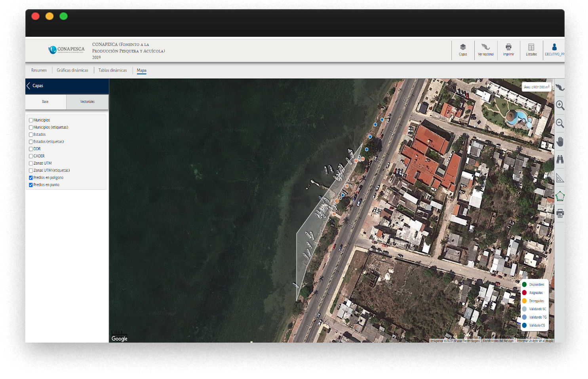The width and height of the screenshot is (588, 379).
Task: Click the green Disponibles legend swatch
Action: [524, 284]
